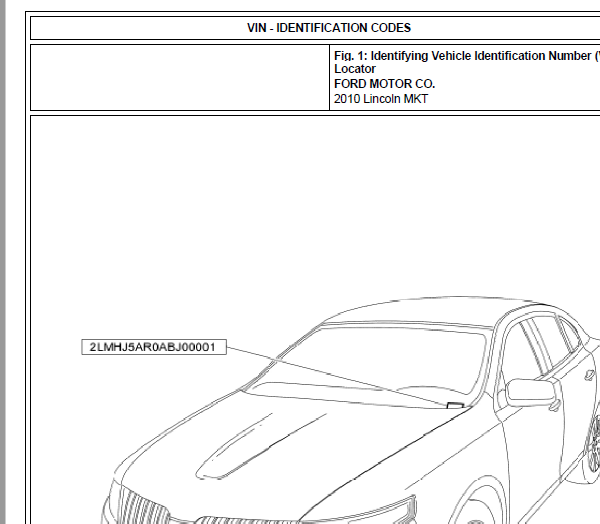Select the VIN - IDENTIFICATION CODES heading
The image size is (600, 524).
tap(329, 28)
